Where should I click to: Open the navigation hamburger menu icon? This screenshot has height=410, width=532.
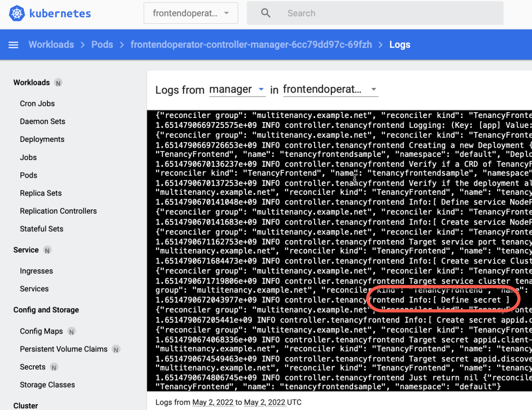point(13,45)
